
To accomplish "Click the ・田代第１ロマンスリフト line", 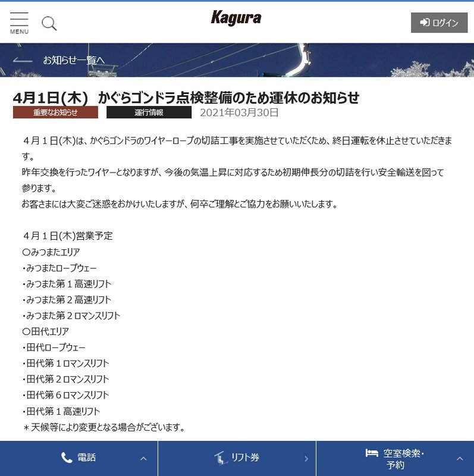I will pos(65,364).
